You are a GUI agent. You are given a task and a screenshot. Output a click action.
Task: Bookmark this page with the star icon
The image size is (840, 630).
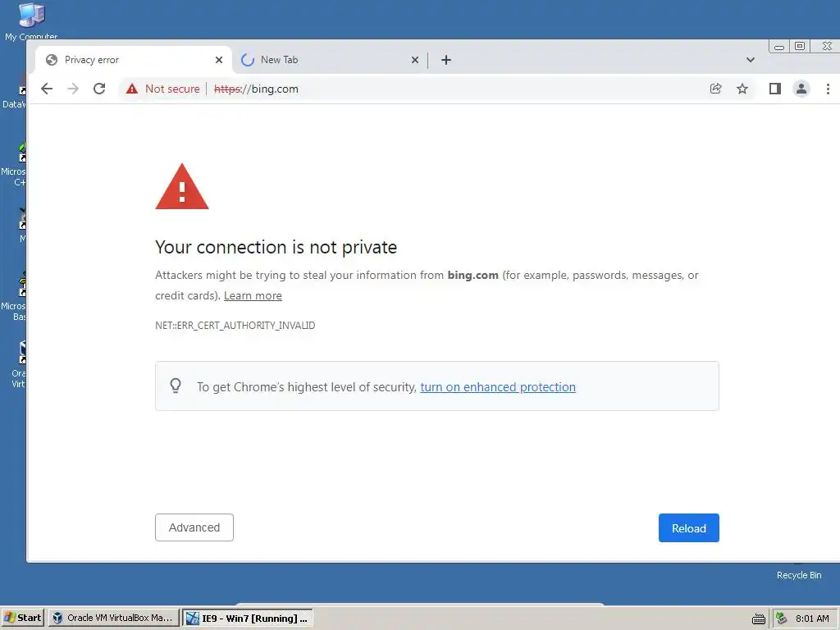click(x=742, y=89)
